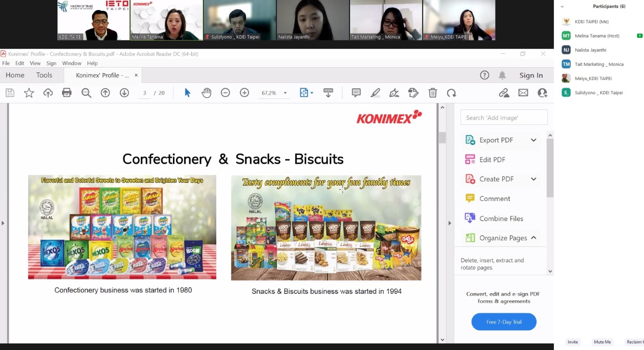644x350 pixels.
Task: Collapse the right tools pane arrow
Action: (450, 223)
